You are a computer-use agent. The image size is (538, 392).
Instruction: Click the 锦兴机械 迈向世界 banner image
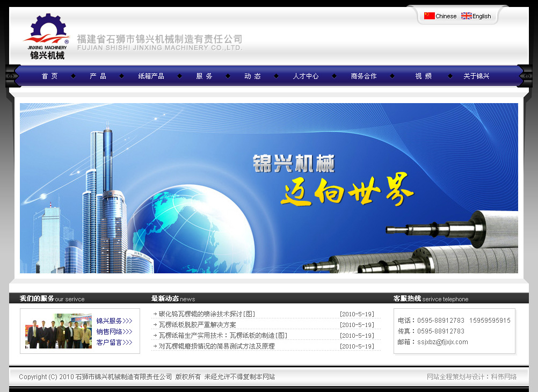[269, 188]
